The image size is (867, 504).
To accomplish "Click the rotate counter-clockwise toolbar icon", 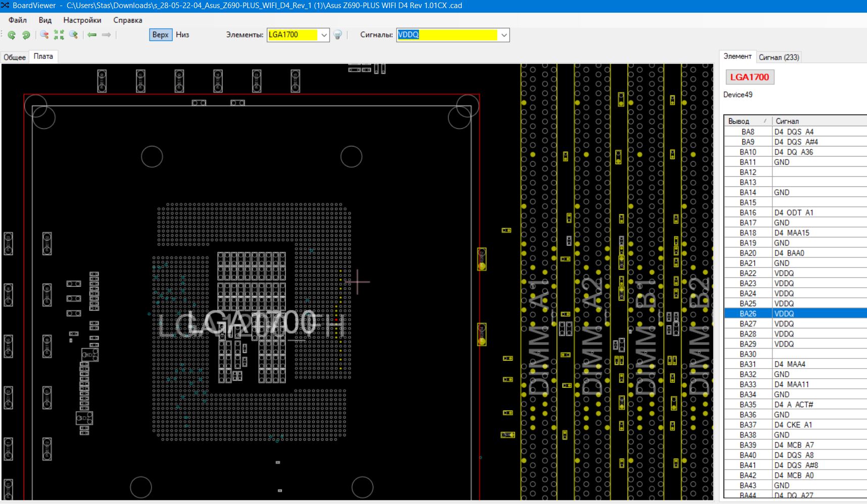I will click(12, 35).
